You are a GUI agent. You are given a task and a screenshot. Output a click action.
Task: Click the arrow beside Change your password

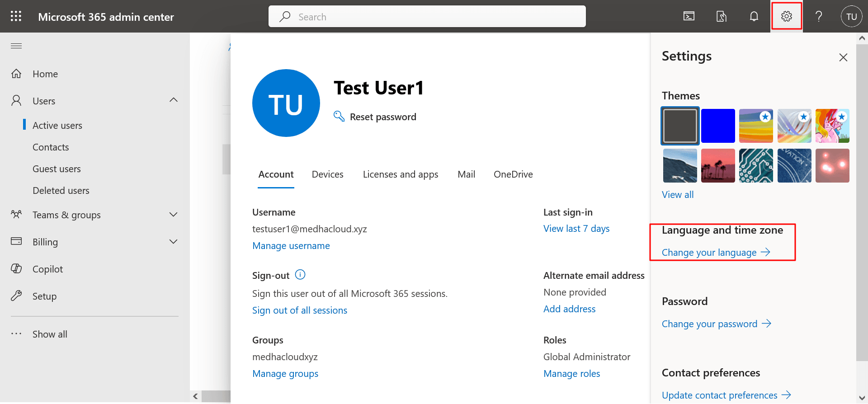pyautogui.click(x=766, y=324)
